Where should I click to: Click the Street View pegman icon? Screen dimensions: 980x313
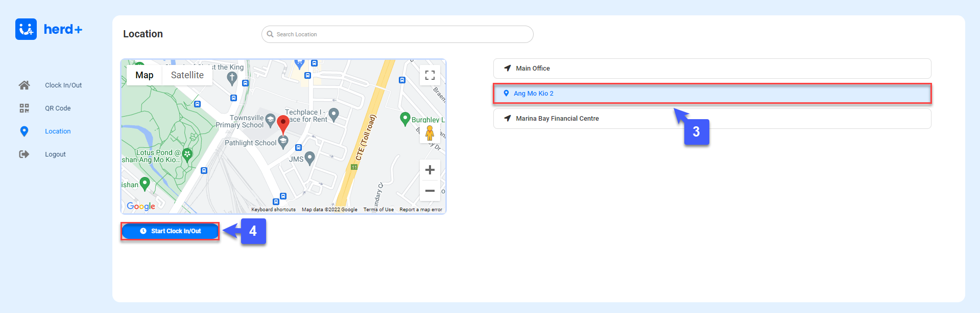[430, 133]
